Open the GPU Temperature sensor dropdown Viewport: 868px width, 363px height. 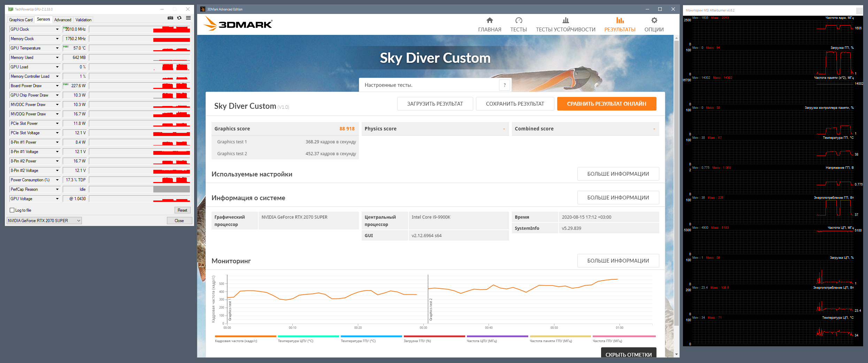(57, 48)
